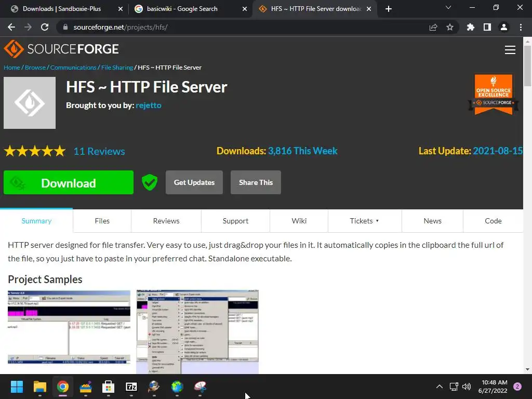
Task: Select the Summary tab
Action: point(36,221)
